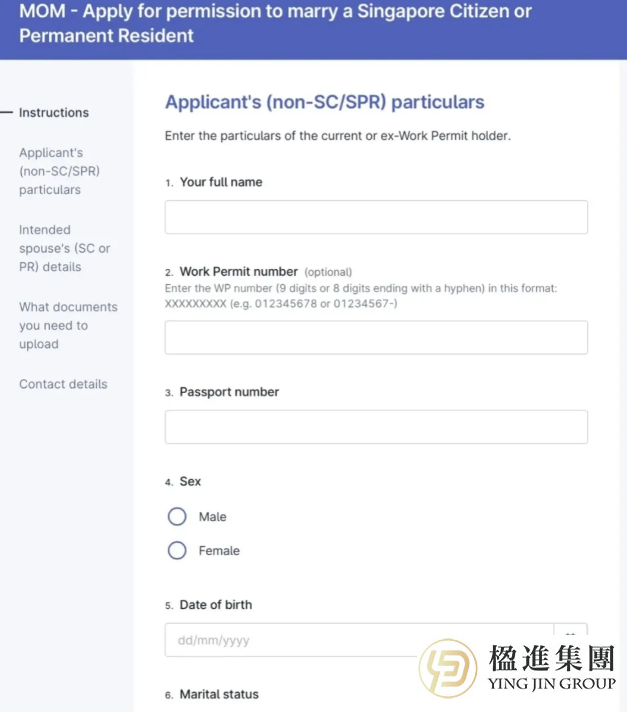
Task: Open the date of birth calendar picker
Action: point(571,638)
